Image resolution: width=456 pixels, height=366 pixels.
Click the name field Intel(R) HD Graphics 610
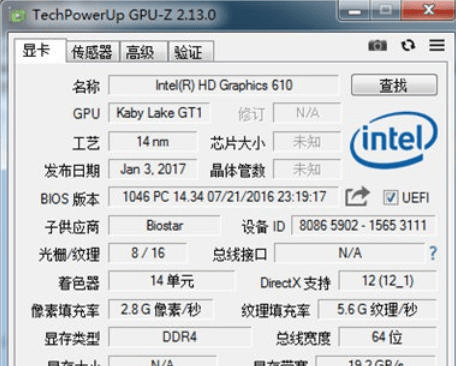(x=224, y=86)
